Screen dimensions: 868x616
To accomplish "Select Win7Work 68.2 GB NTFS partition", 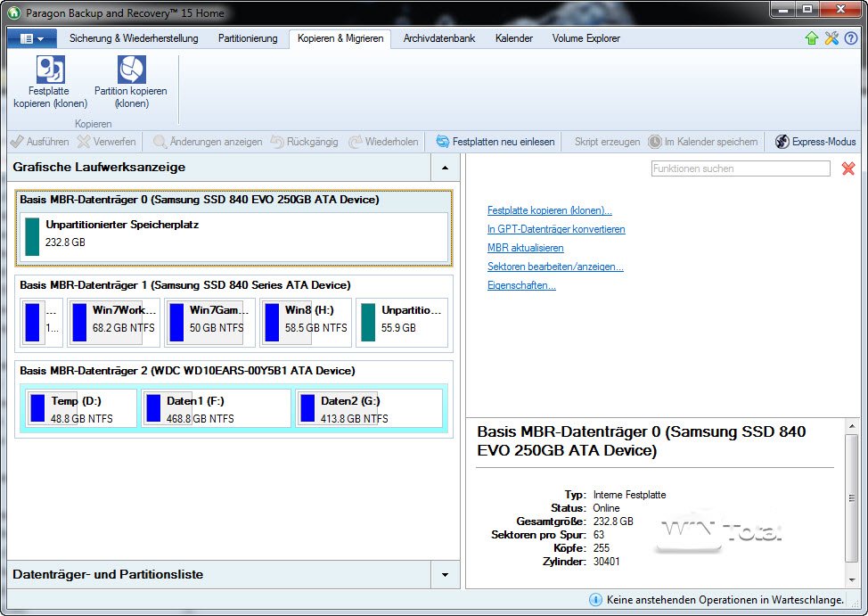I will pos(113,323).
